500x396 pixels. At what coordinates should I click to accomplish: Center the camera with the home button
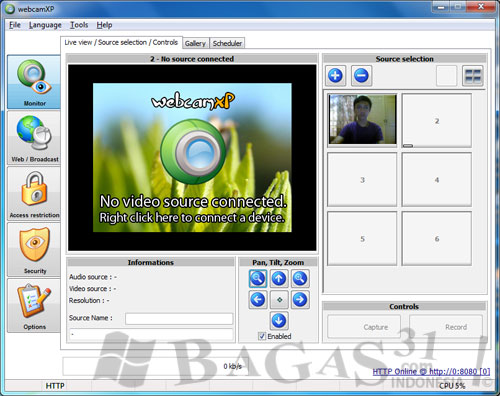tap(279, 300)
